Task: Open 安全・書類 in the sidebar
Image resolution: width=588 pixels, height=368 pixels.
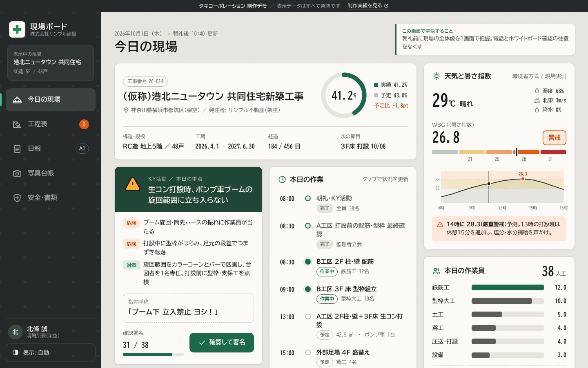Action: pyautogui.click(x=51, y=198)
